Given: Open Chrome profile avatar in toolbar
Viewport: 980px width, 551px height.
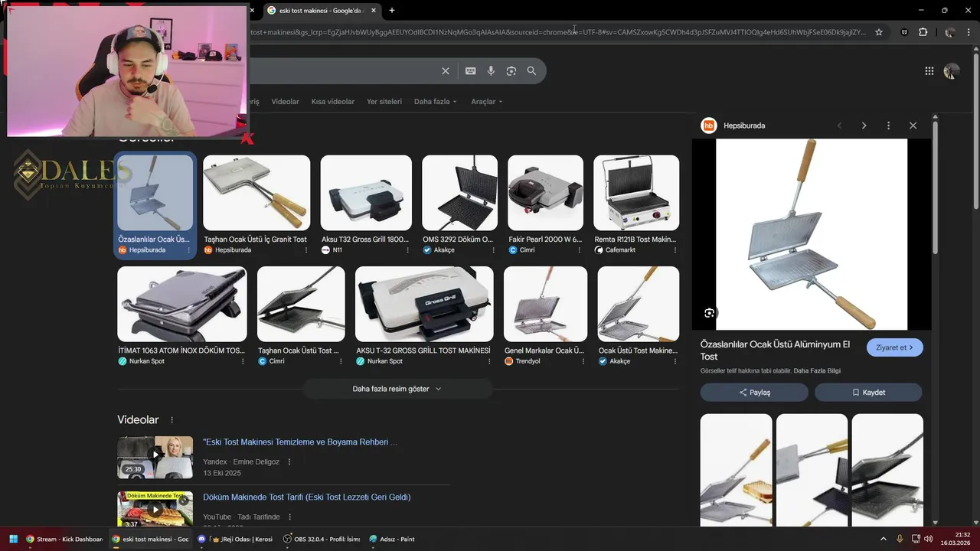Looking at the screenshot, I should click(x=949, y=32).
